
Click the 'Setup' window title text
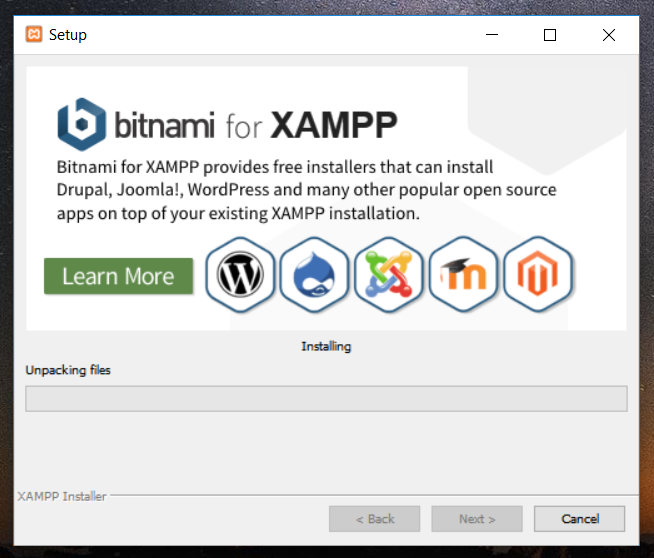(x=68, y=35)
